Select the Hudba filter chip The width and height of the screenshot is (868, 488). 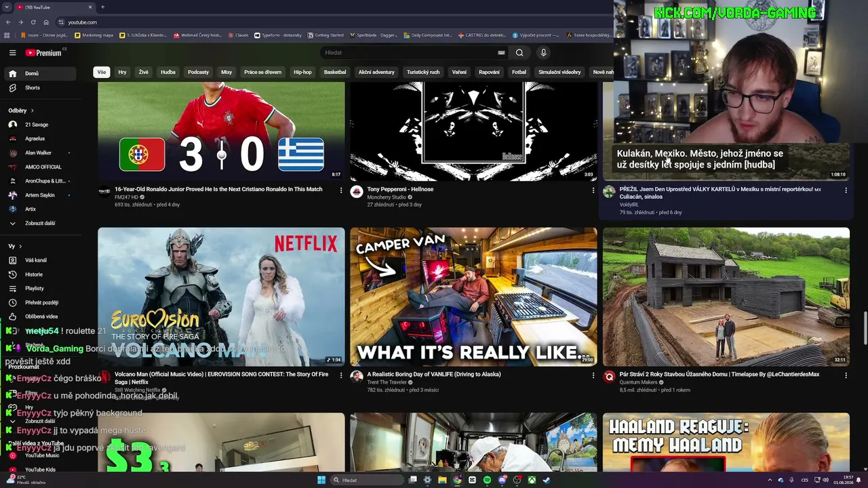168,72
